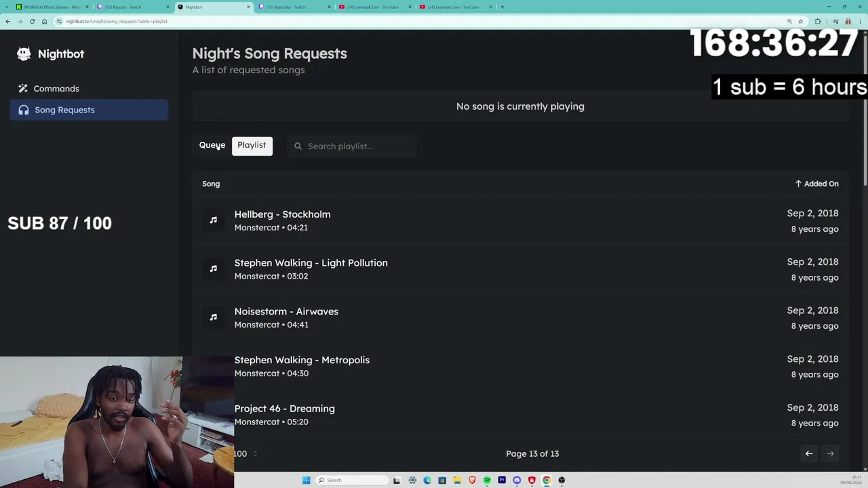Reload the Nightbot page
The image size is (868, 488).
tap(32, 21)
